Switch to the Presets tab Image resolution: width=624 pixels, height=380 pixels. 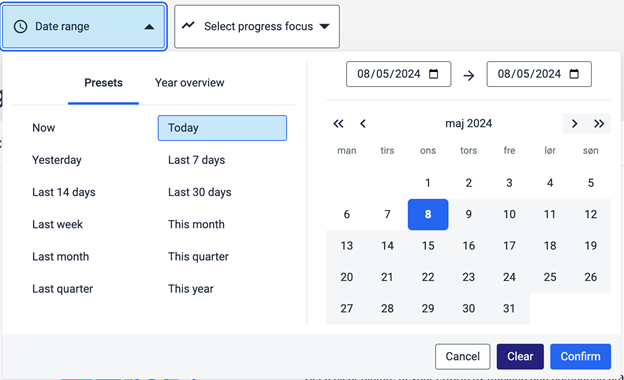(103, 83)
